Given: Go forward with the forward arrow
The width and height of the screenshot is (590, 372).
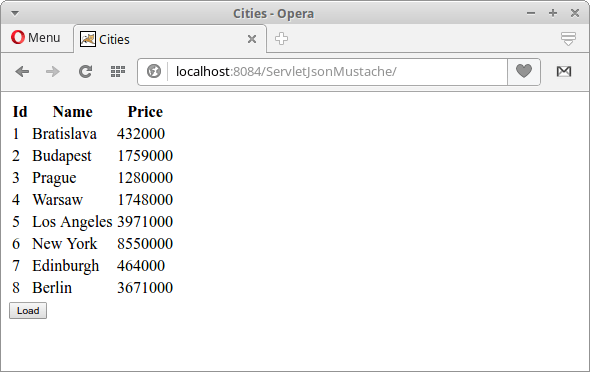Looking at the screenshot, I should [x=53, y=71].
